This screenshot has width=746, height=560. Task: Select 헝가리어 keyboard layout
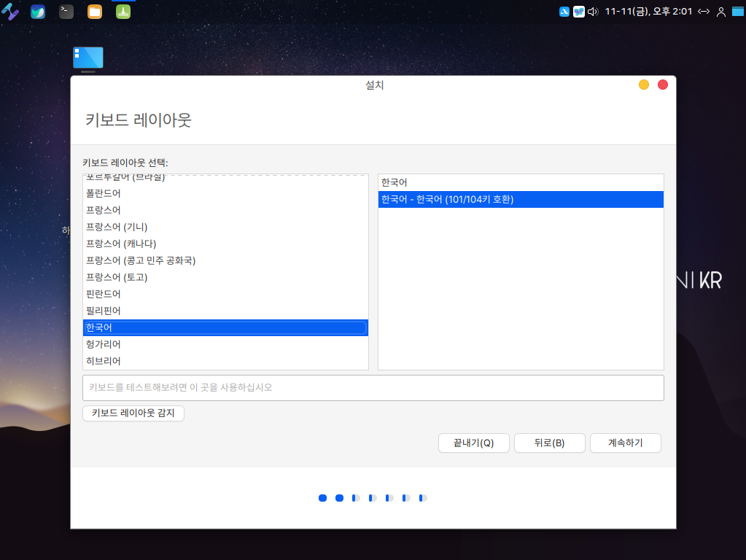point(104,344)
